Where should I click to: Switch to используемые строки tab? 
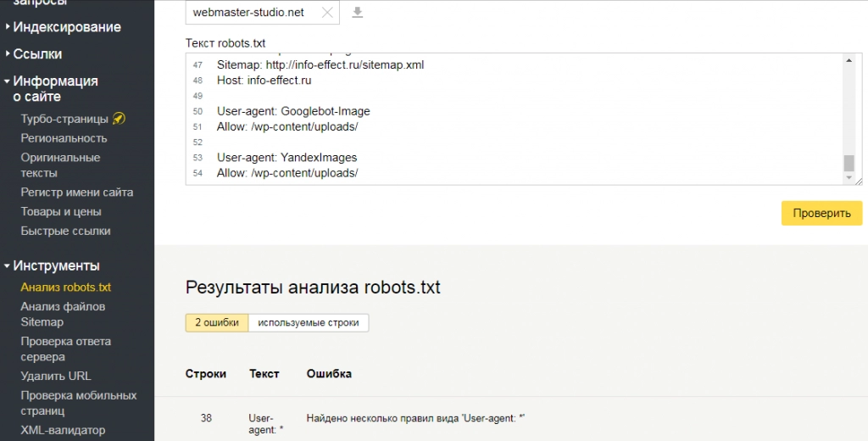pyautogui.click(x=309, y=323)
